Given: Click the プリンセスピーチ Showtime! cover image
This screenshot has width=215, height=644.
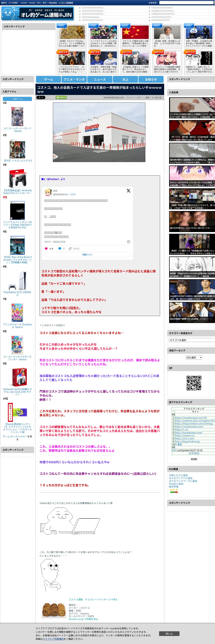Looking at the screenshot, I should tap(17, 312).
